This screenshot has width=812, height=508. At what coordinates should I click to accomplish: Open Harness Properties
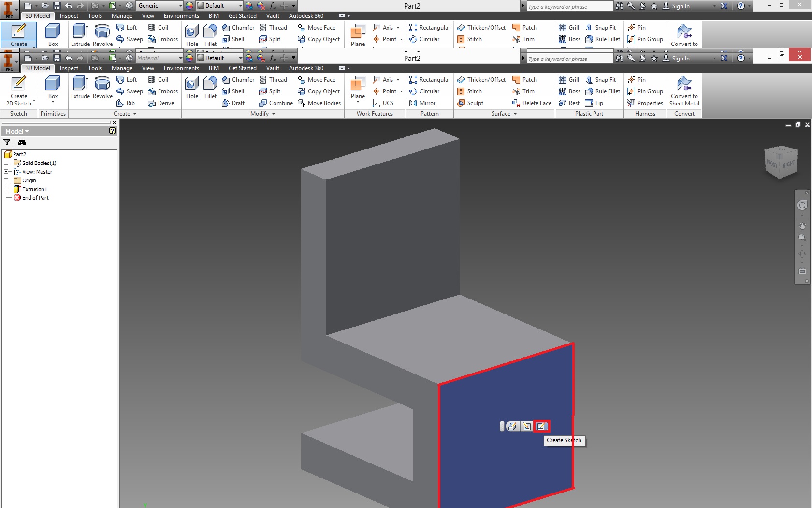click(x=645, y=103)
